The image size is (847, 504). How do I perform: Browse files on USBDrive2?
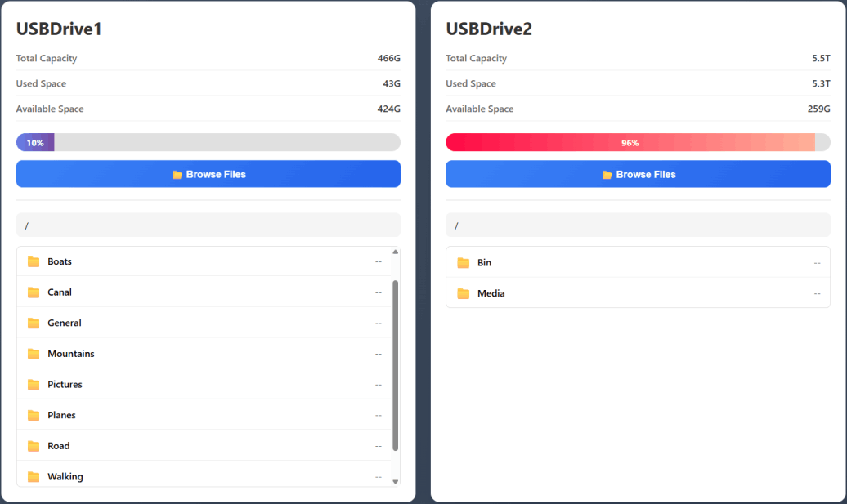click(x=638, y=174)
